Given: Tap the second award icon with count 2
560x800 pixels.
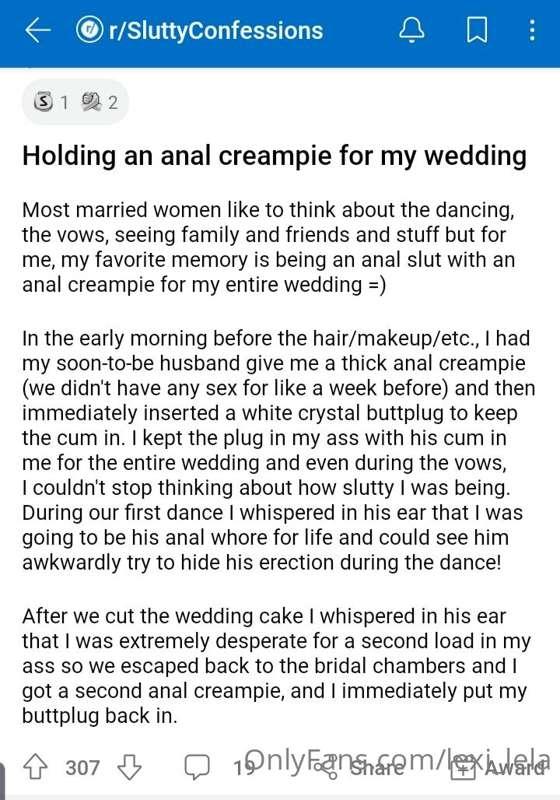Looking at the screenshot, I should (x=91, y=102).
